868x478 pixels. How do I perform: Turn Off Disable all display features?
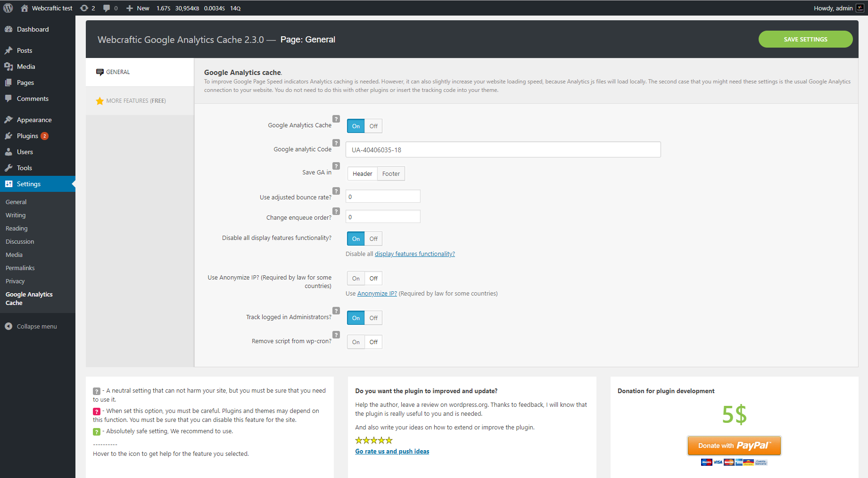(x=373, y=239)
